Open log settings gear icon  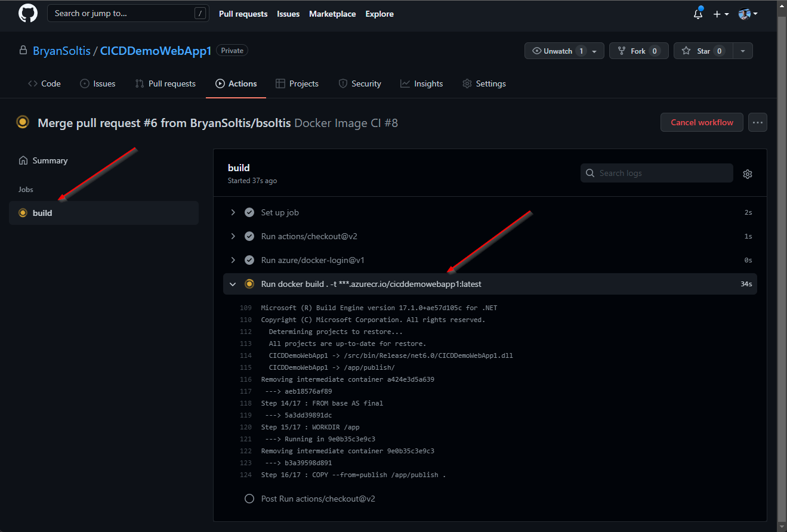coord(748,174)
